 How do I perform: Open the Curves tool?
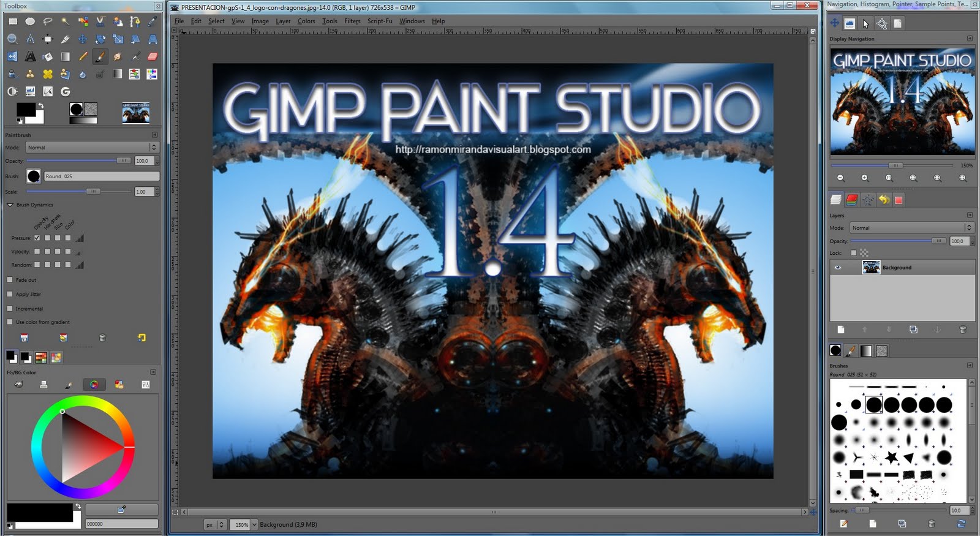[x=48, y=91]
